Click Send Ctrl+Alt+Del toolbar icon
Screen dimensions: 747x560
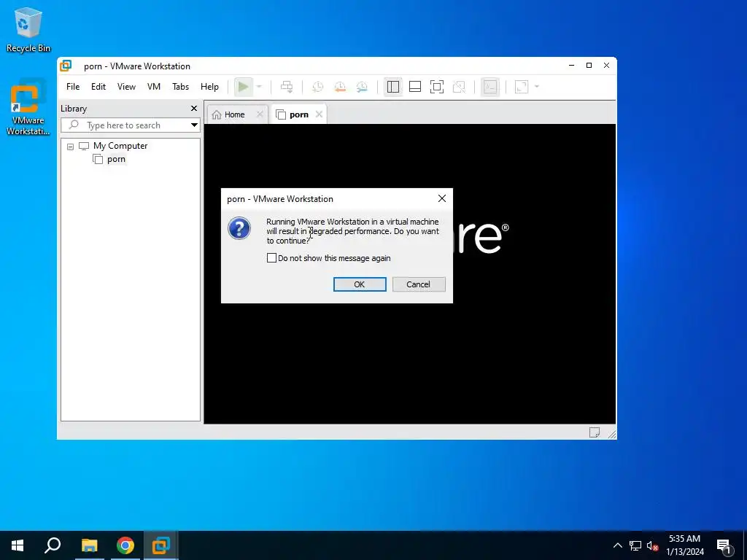286,87
